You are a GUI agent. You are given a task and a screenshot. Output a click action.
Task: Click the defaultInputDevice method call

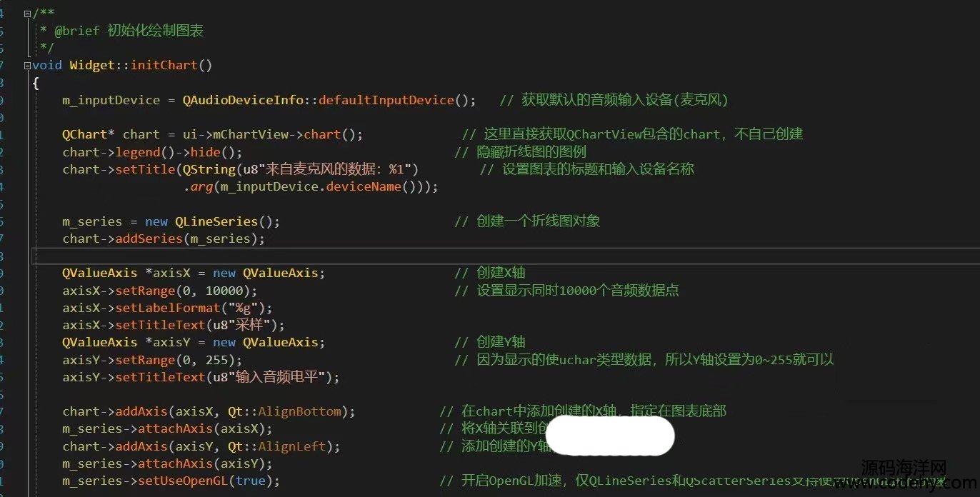(x=386, y=100)
